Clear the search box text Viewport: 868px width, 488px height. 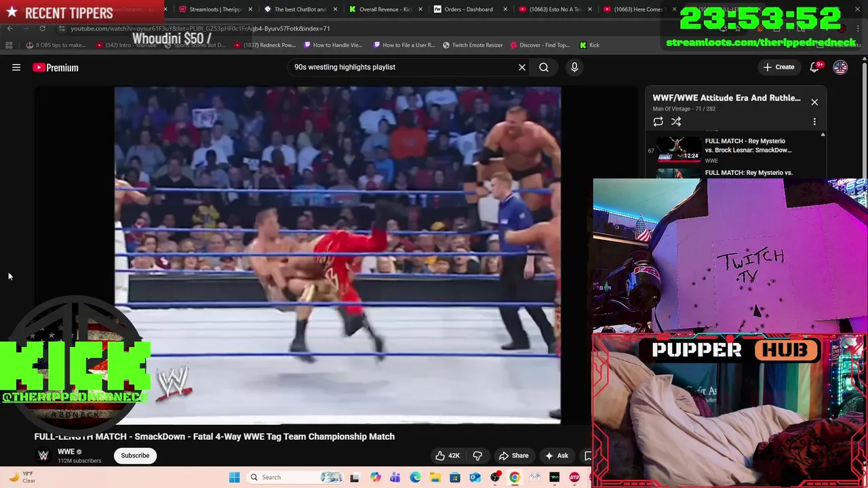point(522,67)
